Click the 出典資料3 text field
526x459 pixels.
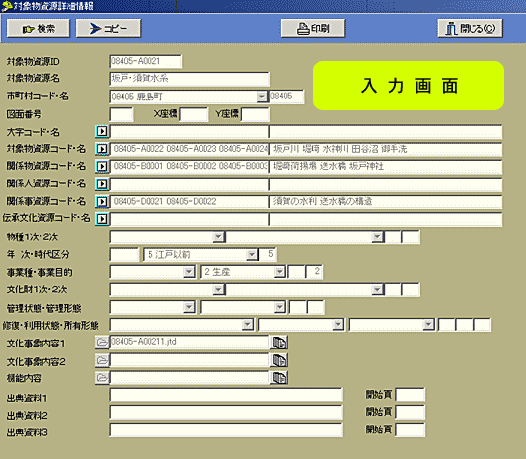pyautogui.click(x=226, y=430)
